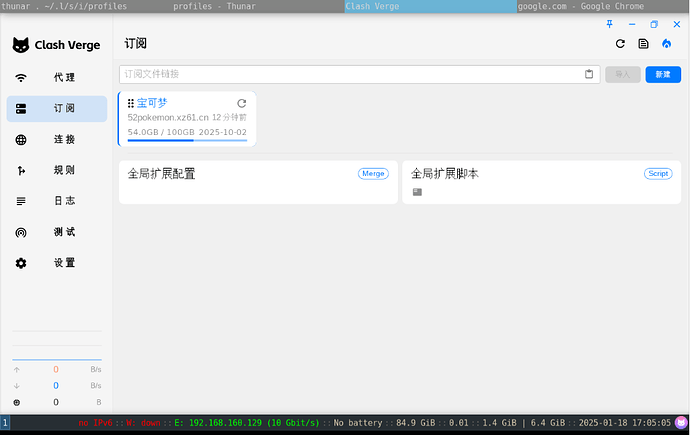Click the 宝可梦 traffic usage progress bar
Screen dimensions: 690x435
(187, 140)
